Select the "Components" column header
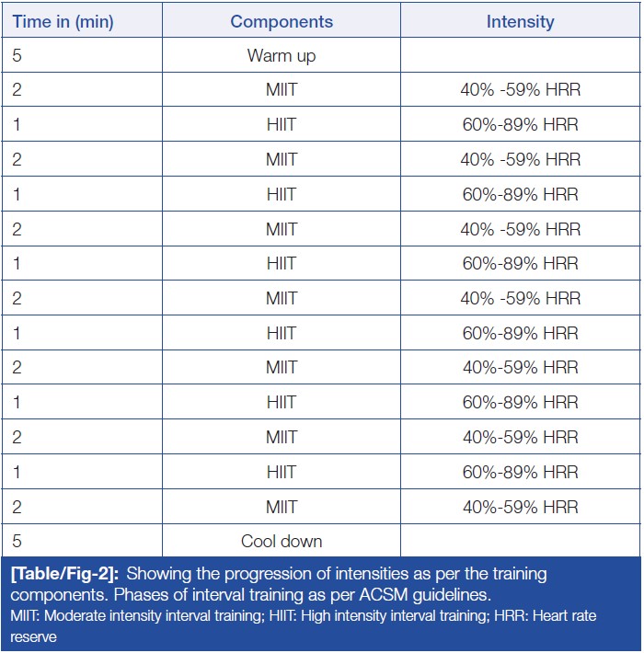The width and height of the screenshot is (644, 653). click(282, 21)
